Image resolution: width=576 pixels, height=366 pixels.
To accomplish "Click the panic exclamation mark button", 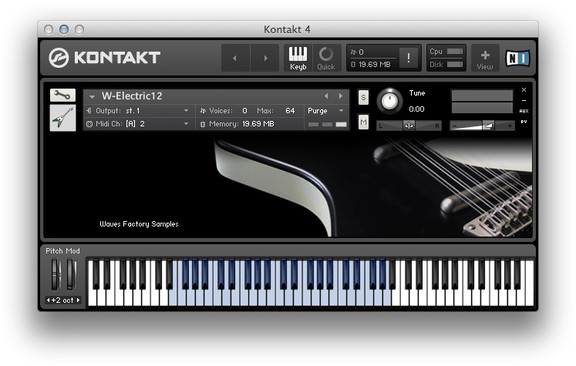I will tap(408, 58).
